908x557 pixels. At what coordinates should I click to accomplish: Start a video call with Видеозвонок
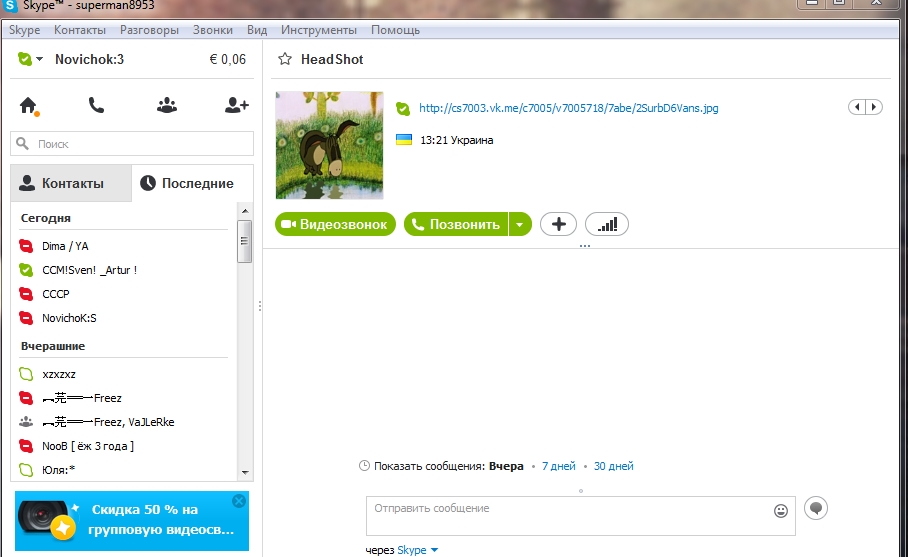coord(335,224)
